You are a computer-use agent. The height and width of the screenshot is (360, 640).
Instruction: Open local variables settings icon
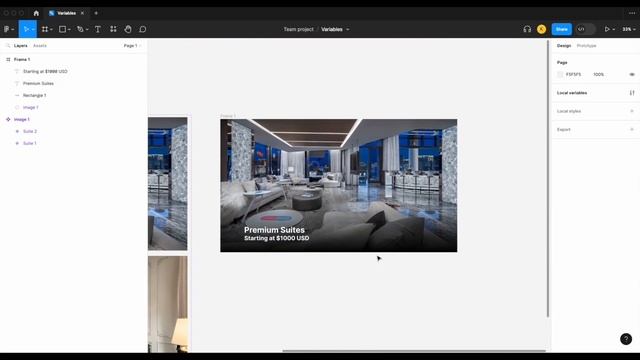pos(632,93)
